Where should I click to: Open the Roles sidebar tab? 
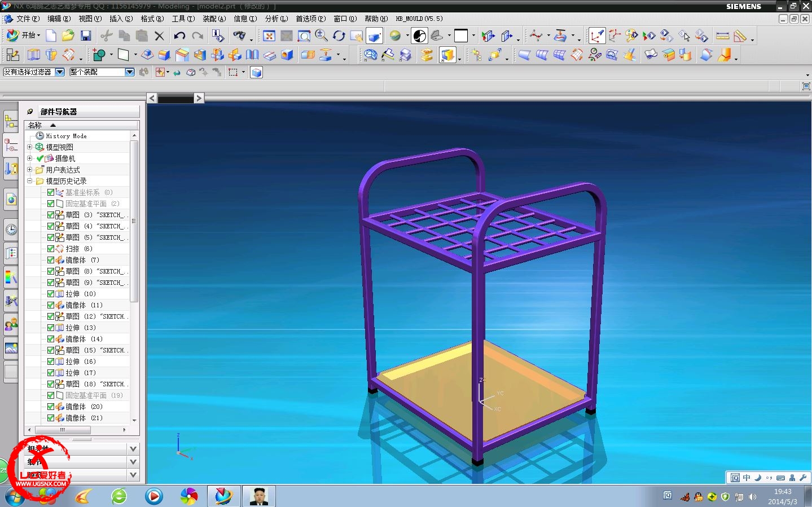pyautogui.click(x=11, y=324)
